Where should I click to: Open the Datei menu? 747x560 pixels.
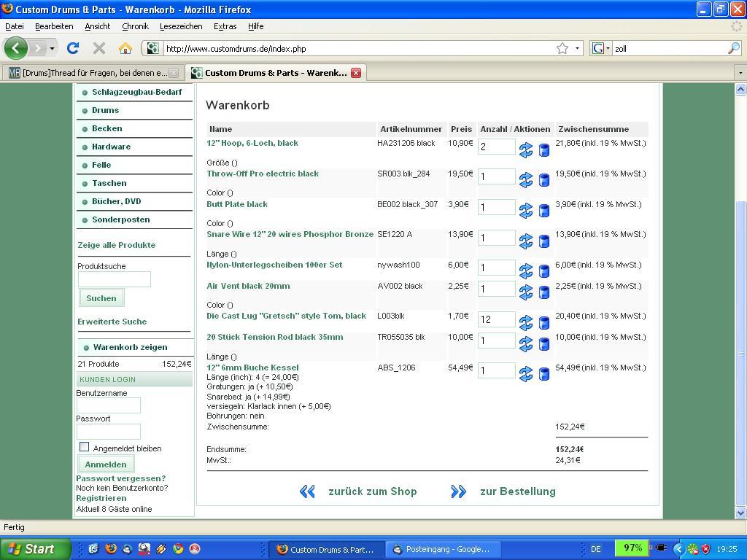pyautogui.click(x=15, y=26)
